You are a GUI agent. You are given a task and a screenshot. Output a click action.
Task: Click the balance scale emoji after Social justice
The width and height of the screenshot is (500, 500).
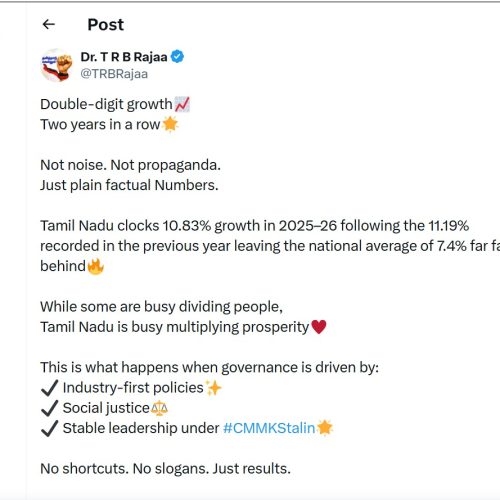(159, 408)
